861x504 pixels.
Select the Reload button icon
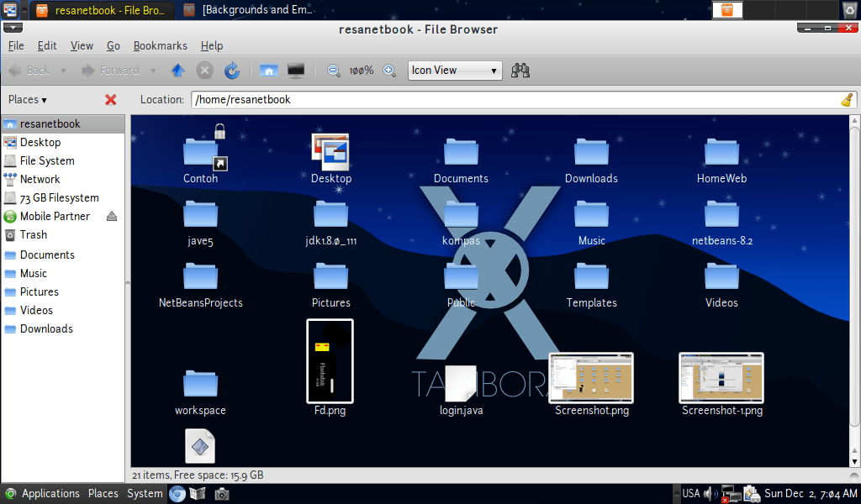point(231,70)
